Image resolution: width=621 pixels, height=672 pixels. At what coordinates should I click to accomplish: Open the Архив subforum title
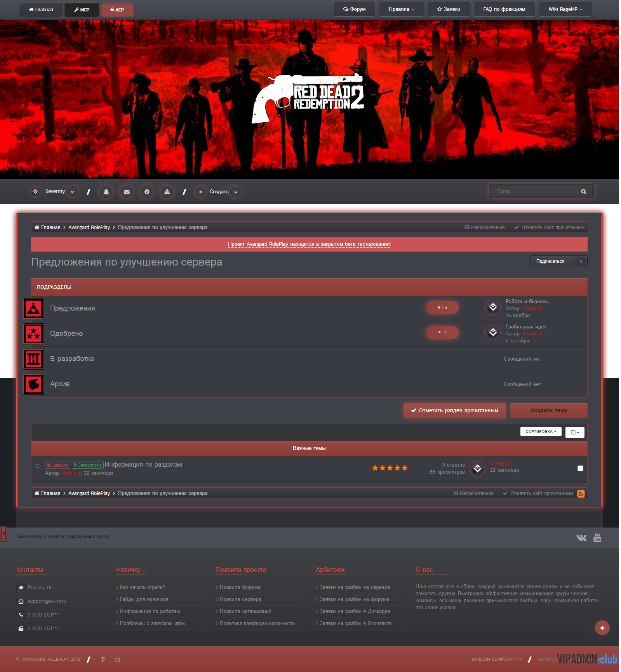60,384
